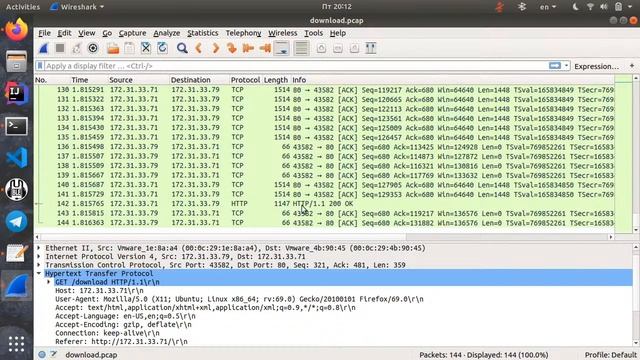Select packet 142 HTTP/1.1 200 OK
Viewport: 640px width, 360px height.
tap(324, 204)
